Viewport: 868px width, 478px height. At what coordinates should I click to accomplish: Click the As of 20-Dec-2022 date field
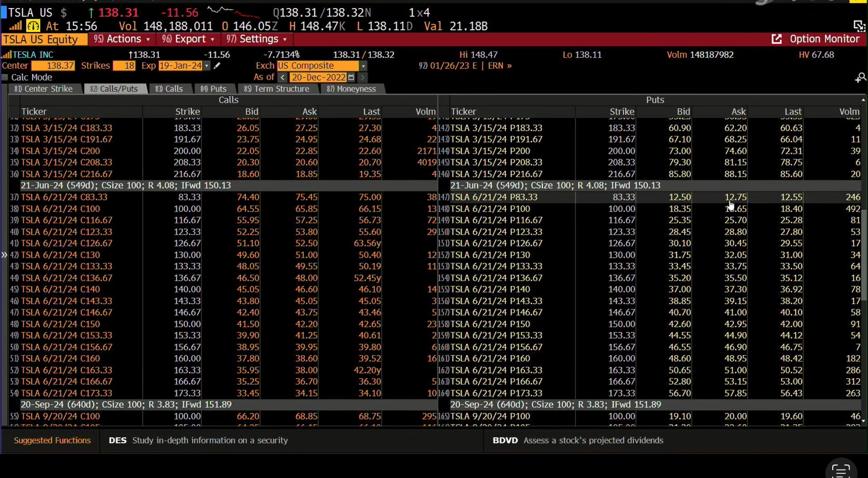(x=318, y=77)
